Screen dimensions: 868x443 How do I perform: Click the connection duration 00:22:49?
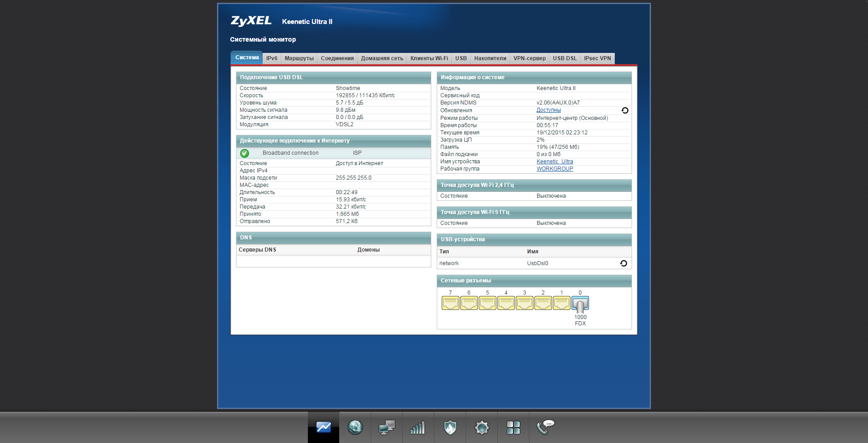347,192
